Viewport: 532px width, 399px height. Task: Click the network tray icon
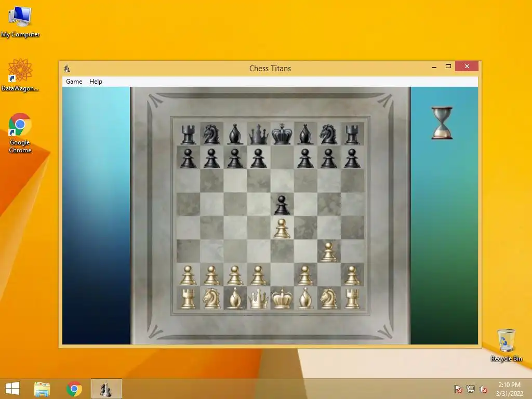pyautogui.click(x=471, y=389)
